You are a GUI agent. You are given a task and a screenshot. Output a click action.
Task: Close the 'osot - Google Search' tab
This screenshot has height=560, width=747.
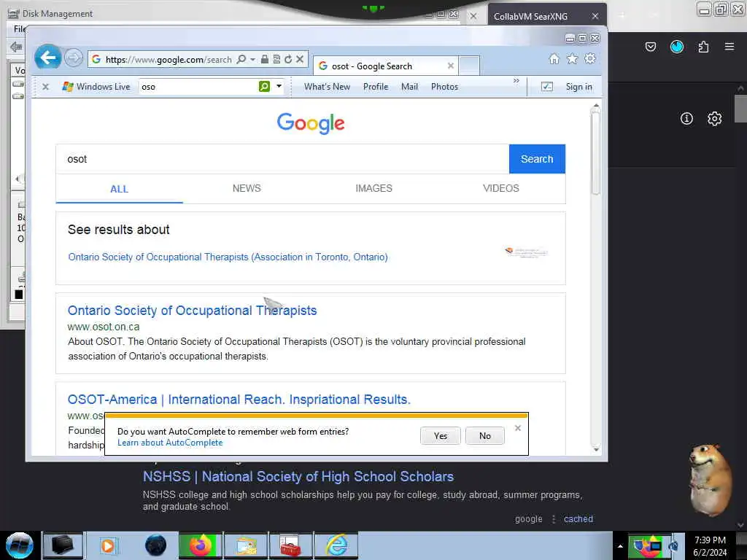450,66
